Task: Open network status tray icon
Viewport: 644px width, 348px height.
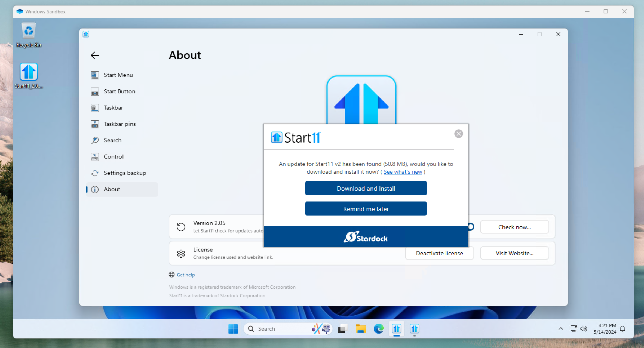Action: [x=574, y=329]
